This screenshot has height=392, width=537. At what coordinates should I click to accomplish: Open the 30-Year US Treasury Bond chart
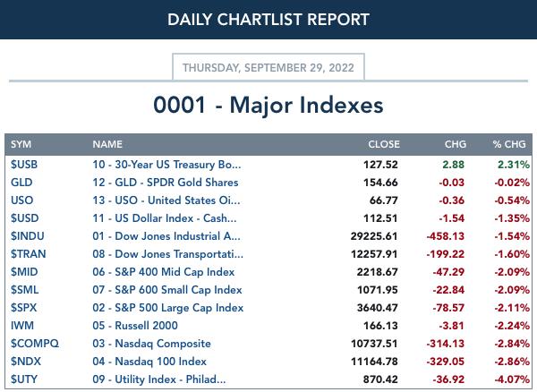(166, 165)
